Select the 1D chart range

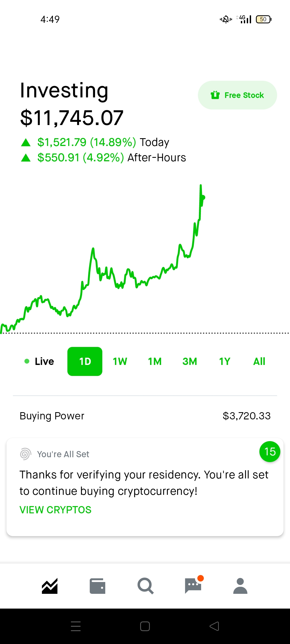coord(85,361)
